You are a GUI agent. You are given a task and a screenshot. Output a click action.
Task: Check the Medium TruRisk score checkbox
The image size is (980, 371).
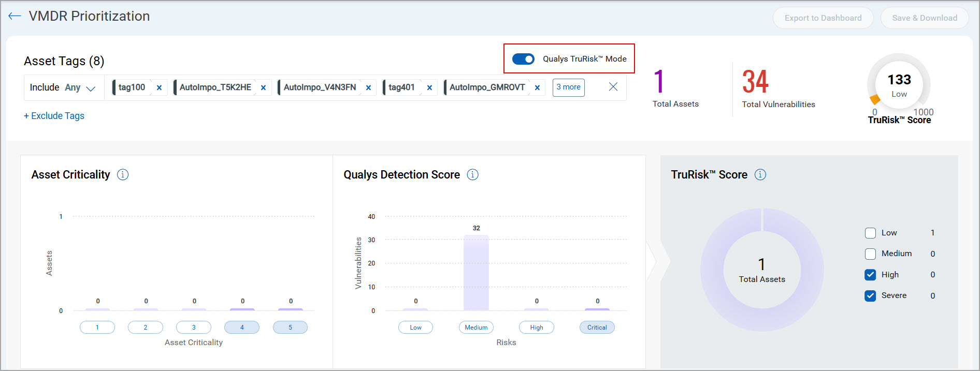(x=870, y=254)
